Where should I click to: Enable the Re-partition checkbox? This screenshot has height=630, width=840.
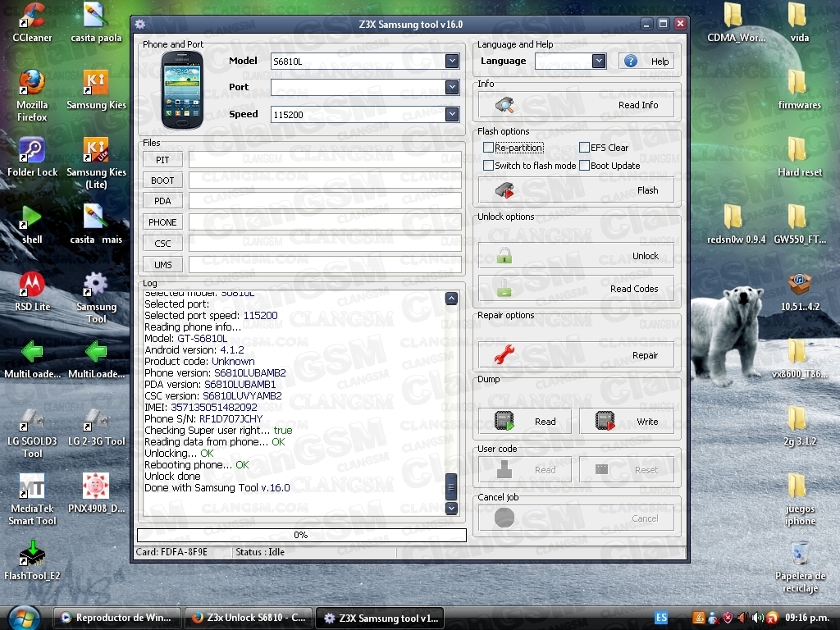pos(488,148)
